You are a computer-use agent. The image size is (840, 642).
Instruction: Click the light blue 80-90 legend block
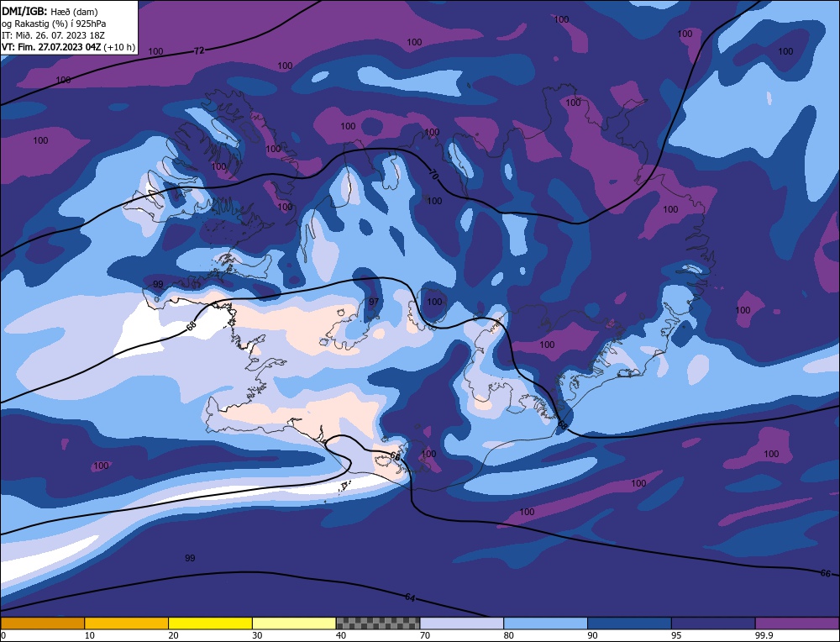coord(545,624)
